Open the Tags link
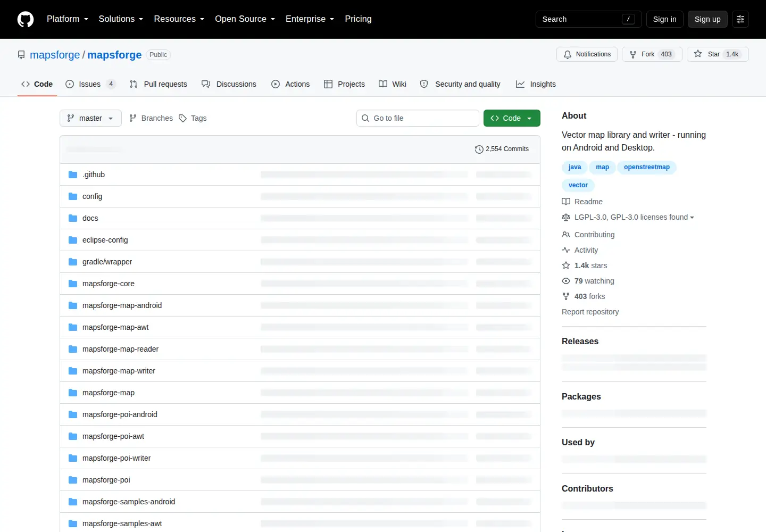This screenshot has width=766, height=532. point(193,118)
